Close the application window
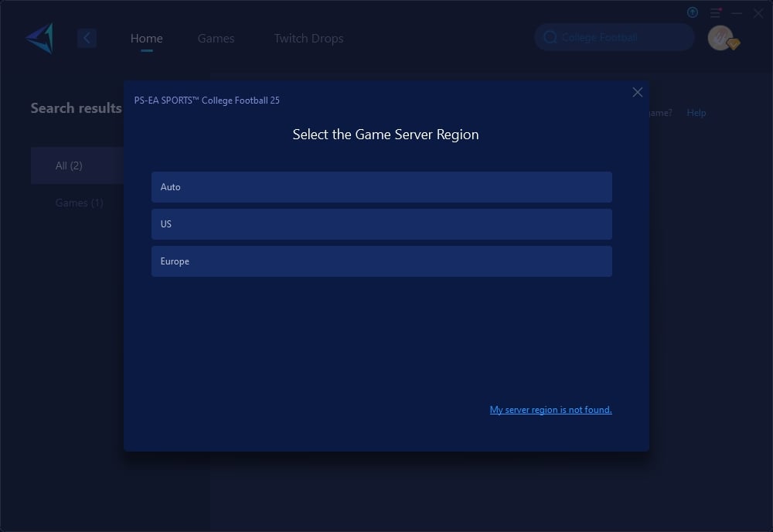The width and height of the screenshot is (773, 532). point(758,13)
